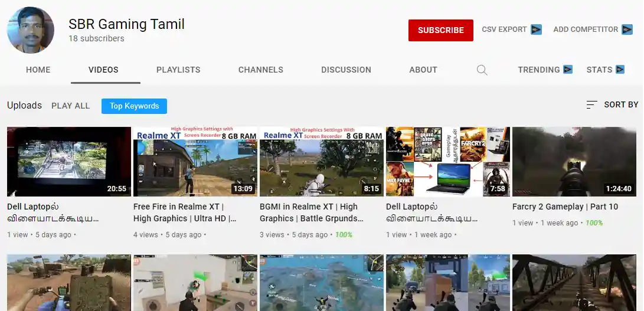Click ADD COMPETITOR text
Viewport: 644px width, 311px height.
(586, 30)
